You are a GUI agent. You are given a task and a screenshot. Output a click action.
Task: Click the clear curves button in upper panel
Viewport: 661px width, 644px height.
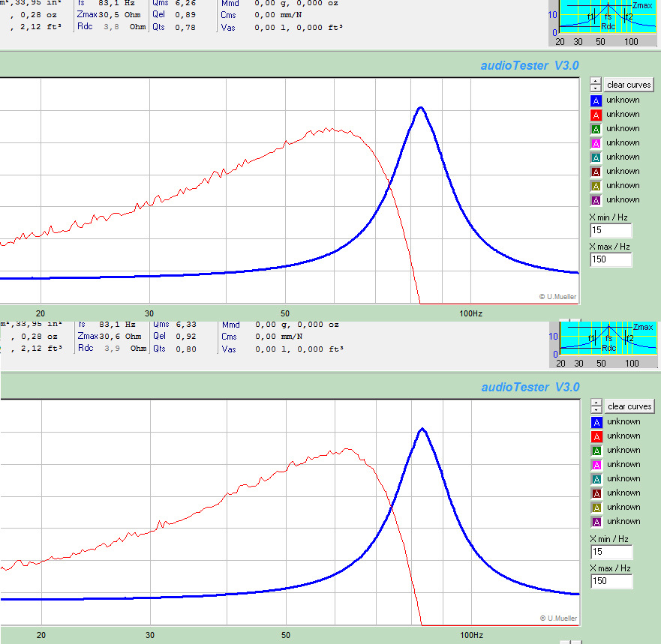coord(629,85)
